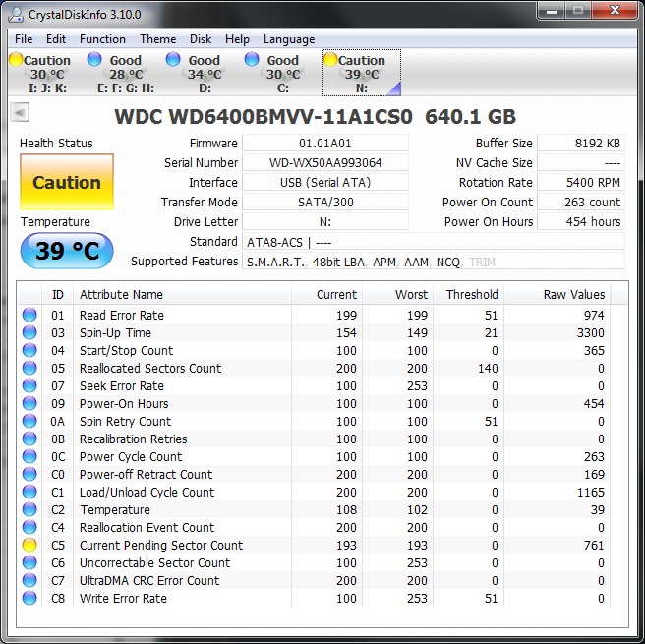
Task: Click the blue status icon for Temperature attribute
Action: click(29, 509)
